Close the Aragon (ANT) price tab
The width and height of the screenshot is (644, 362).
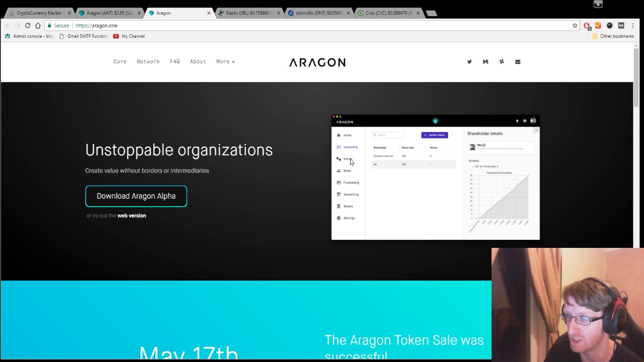[x=139, y=13]
